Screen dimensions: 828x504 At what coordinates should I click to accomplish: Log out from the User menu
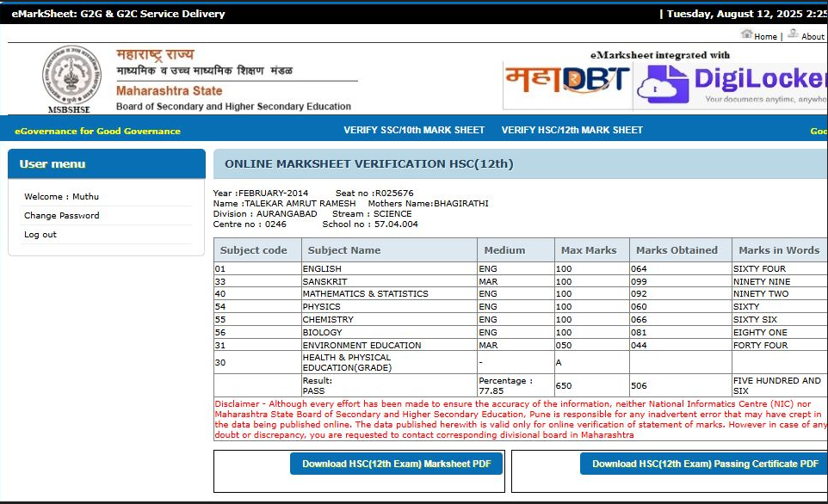pos(40,235)
